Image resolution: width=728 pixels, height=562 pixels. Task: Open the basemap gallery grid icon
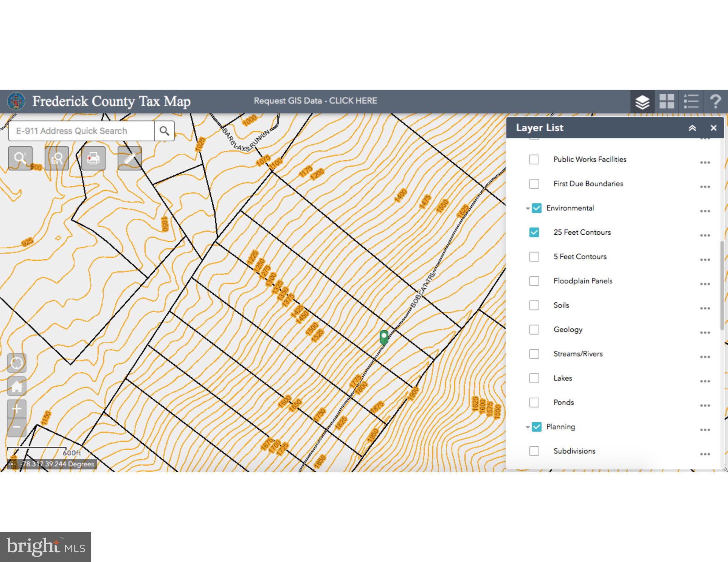[666, 101]
